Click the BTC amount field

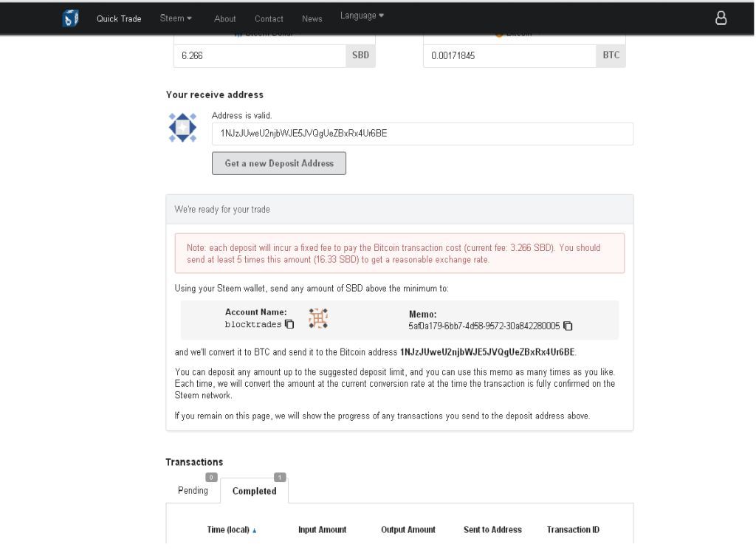(509, 56)
